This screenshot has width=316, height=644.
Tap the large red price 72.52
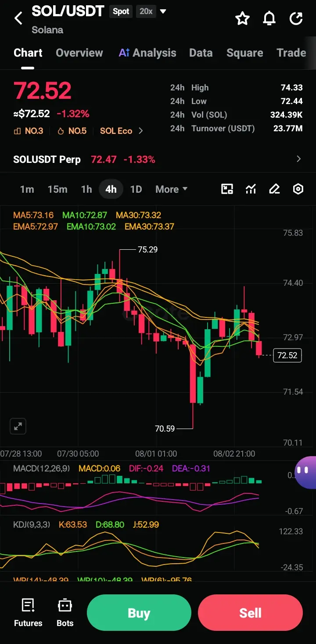pyautogui.click(x=43, y=91)
